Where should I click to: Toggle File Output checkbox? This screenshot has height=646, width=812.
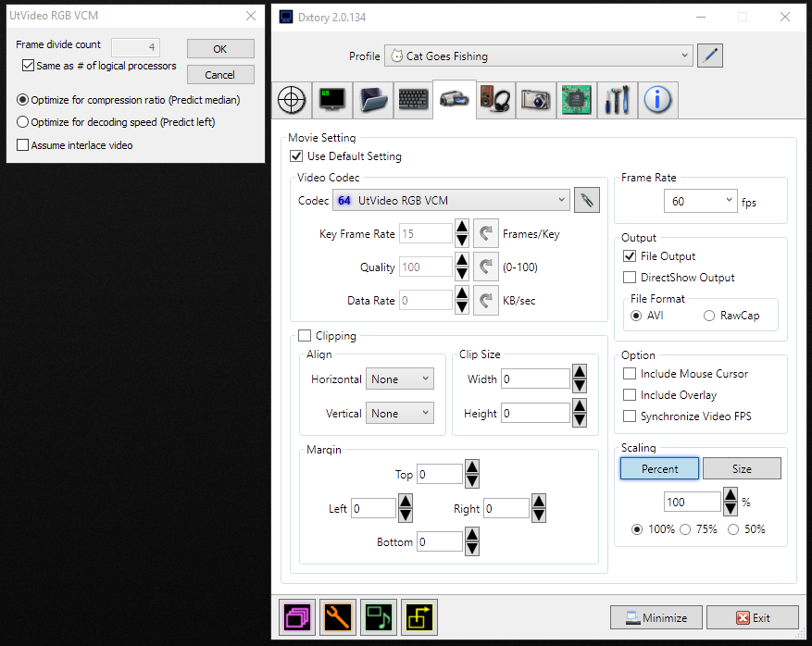630,256
